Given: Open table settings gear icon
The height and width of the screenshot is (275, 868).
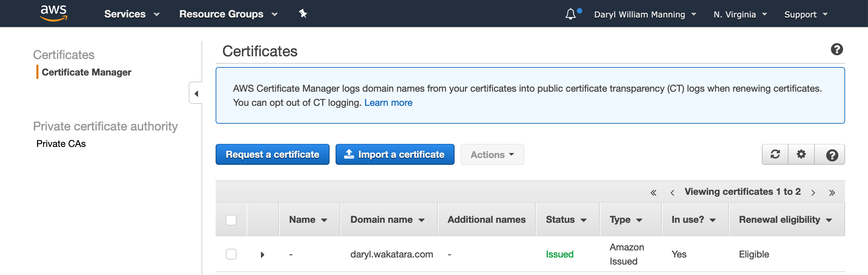Looking at the screenshot, I should click(801, 154).
